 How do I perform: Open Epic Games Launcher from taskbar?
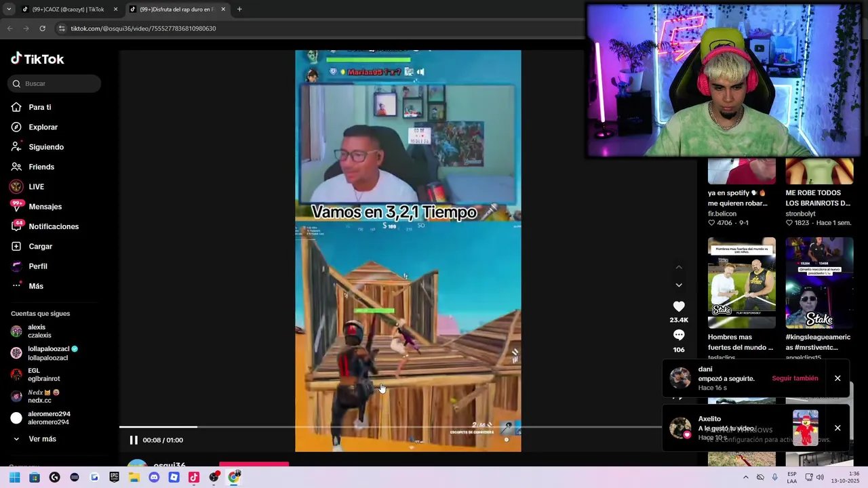click(114, 477)
